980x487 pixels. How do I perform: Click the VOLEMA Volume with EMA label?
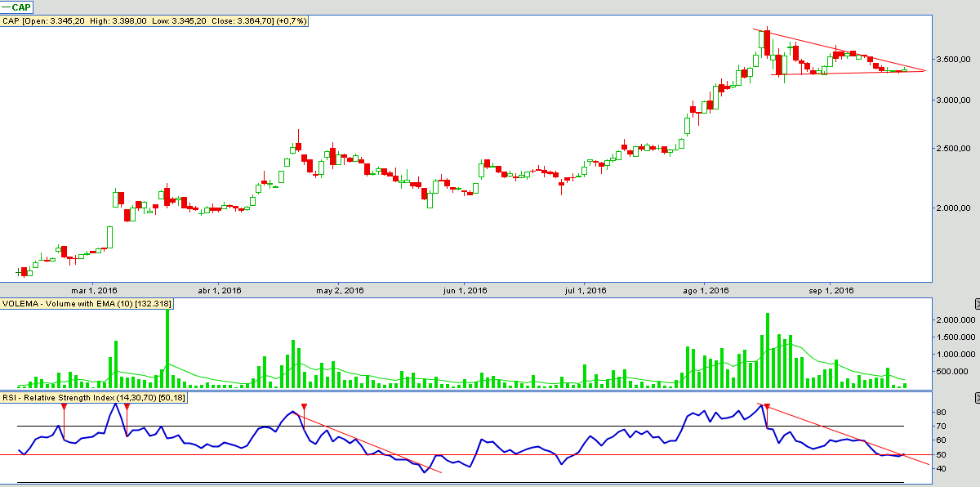87,303
